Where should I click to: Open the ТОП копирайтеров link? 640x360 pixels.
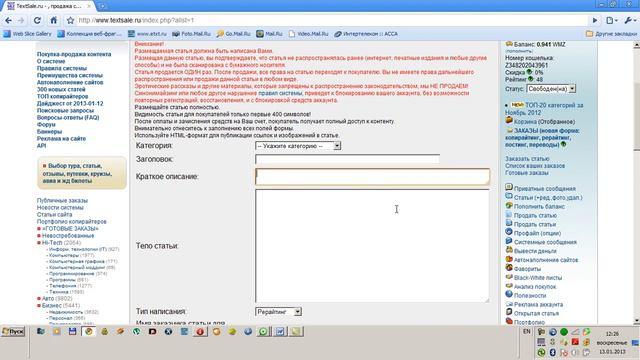pyautogui.click(x=62, y=96)
